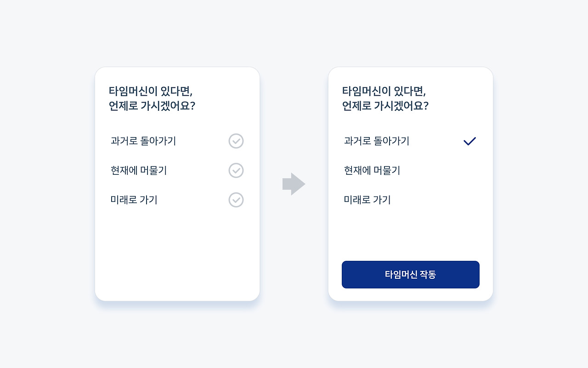Select 과거로 돌아가기 label in left card
The image size is (588, 368).
(143, 141)
